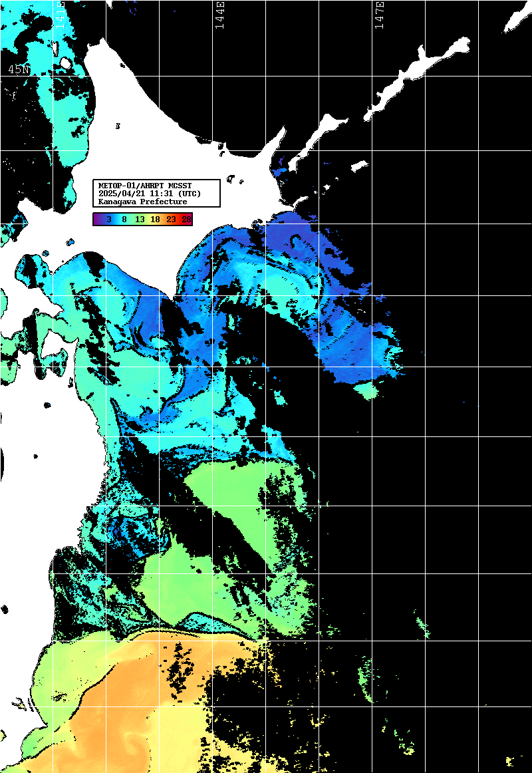
Task: Click the 8 value on temperature legend
Action: pyautogui.click(x=124, y=220)
